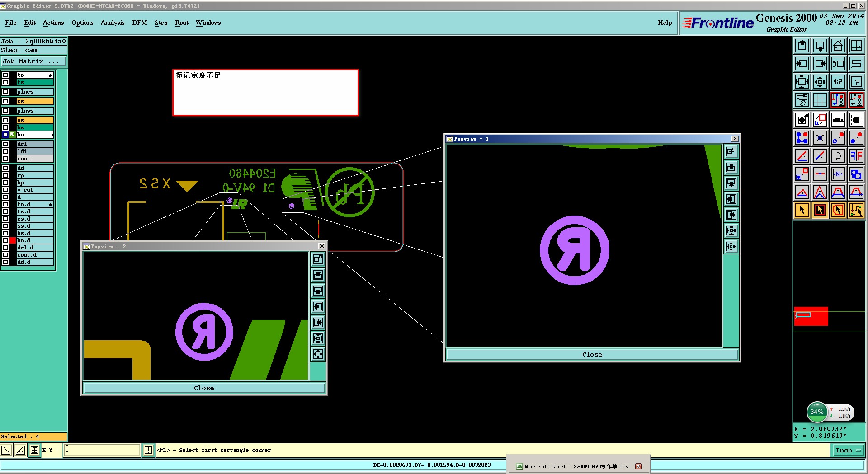The image size is (868, 474).
Task: Click the green arrow swatch beside bo layer
Action: tap(13, 135)
